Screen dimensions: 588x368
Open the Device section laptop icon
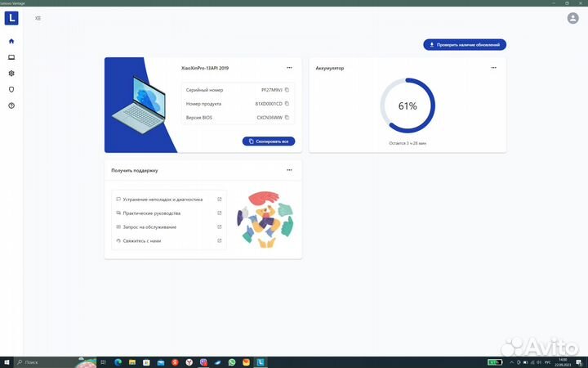(11, 57)
